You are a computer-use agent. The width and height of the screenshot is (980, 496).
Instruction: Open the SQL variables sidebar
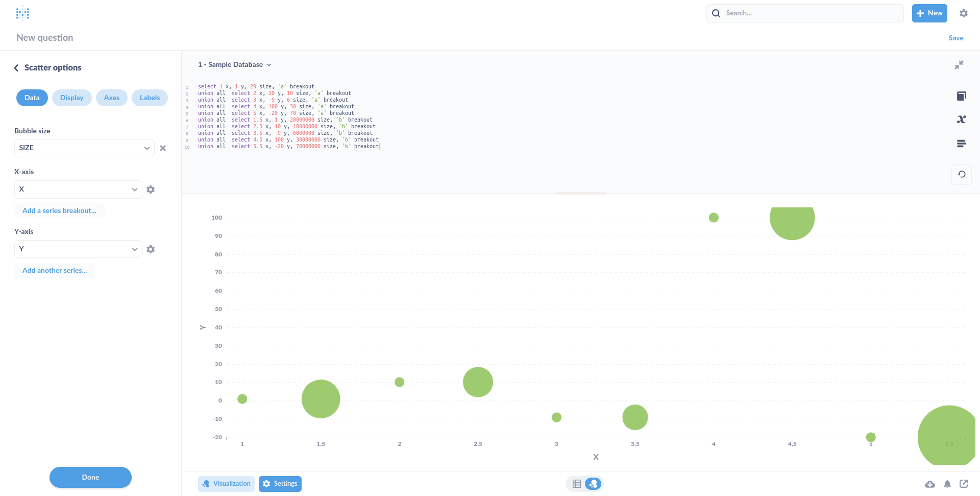[x=962, y=119]
